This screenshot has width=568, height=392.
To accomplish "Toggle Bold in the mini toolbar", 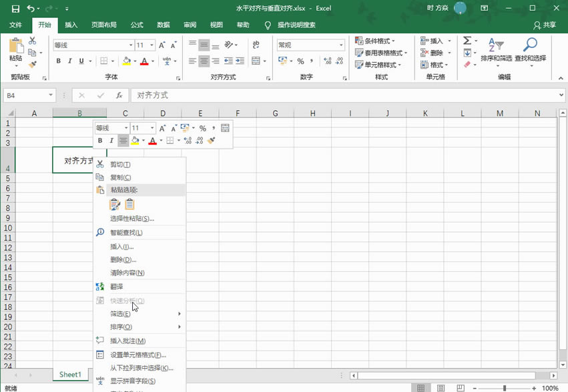I will (100, 141).
